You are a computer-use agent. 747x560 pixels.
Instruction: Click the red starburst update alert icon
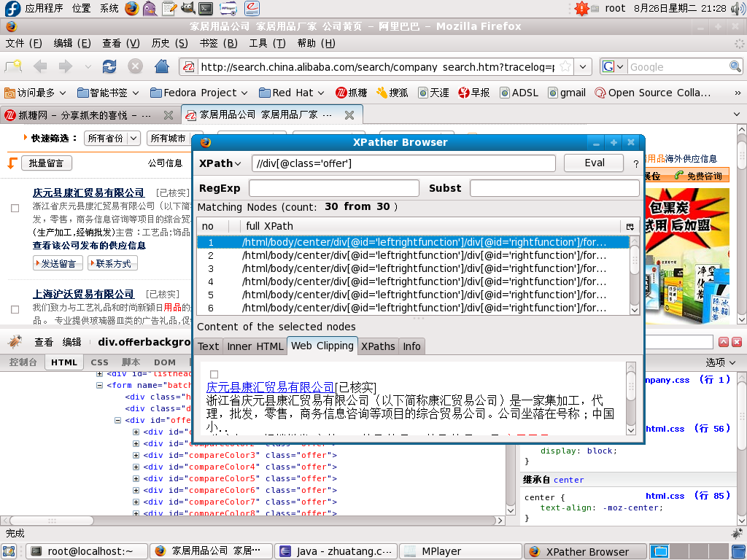[581, 8]
